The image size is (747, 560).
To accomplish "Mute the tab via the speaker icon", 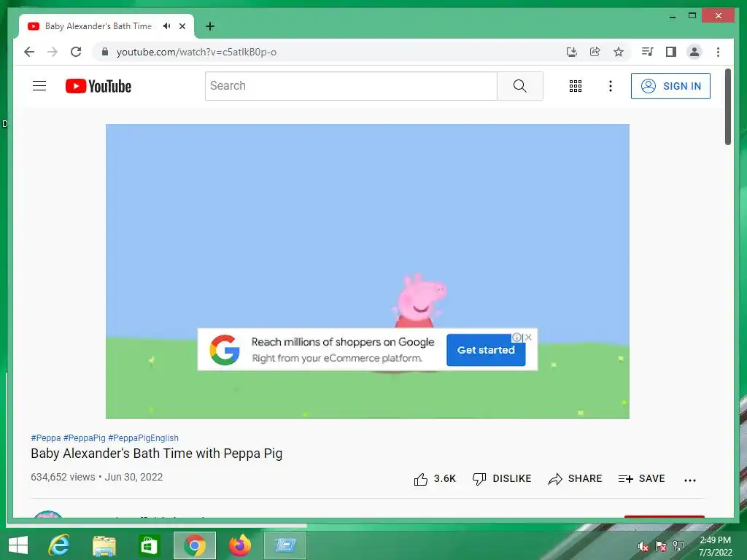I will pos(166,26).
